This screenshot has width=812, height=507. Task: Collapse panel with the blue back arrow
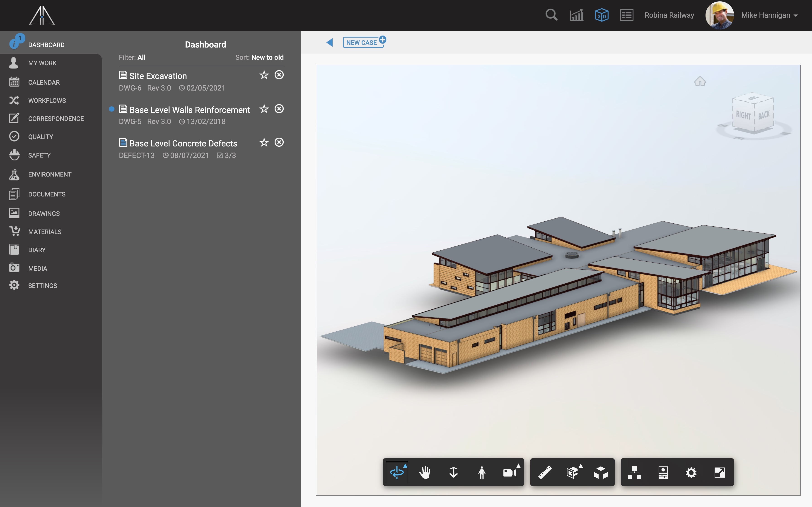click(x=329, y=42)
